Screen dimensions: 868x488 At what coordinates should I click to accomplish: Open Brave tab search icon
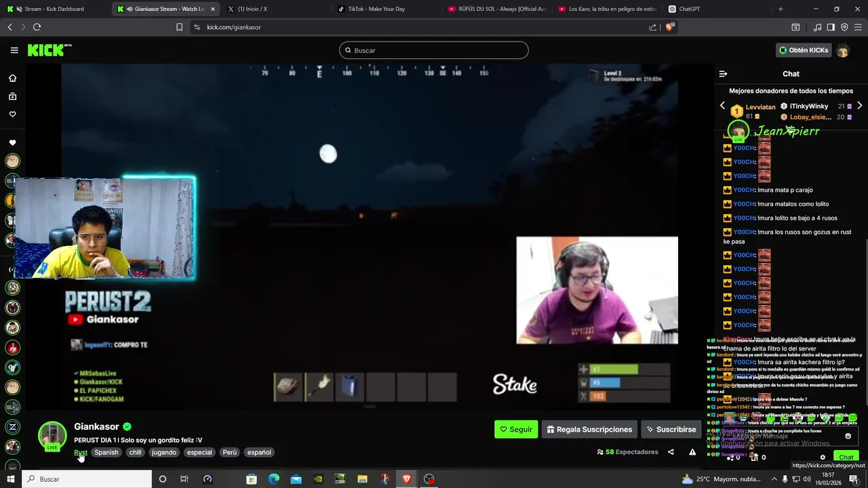pos(795,27)
